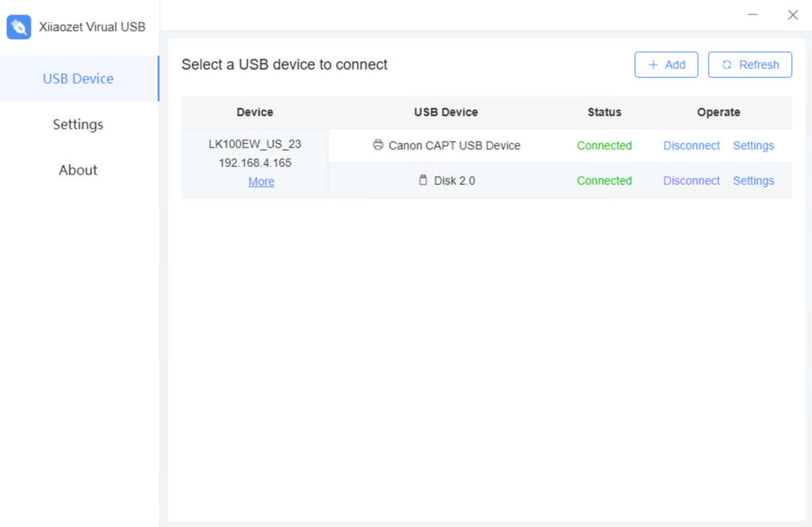This screenshot has height=527, width=812.
Task: Click the LK100EW_US_23 device name
Action: [255, 144]
